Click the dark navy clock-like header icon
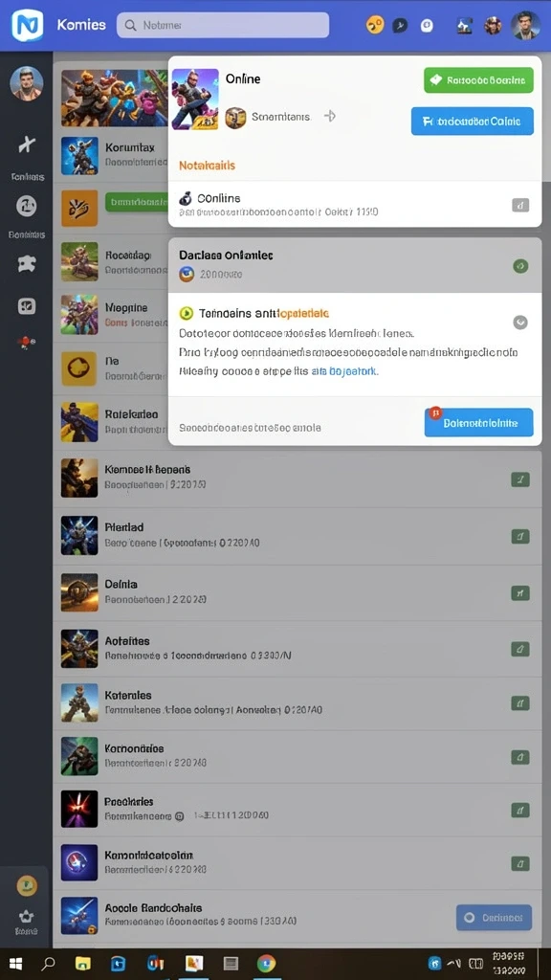551x980 pixels. tap(400, 26)
